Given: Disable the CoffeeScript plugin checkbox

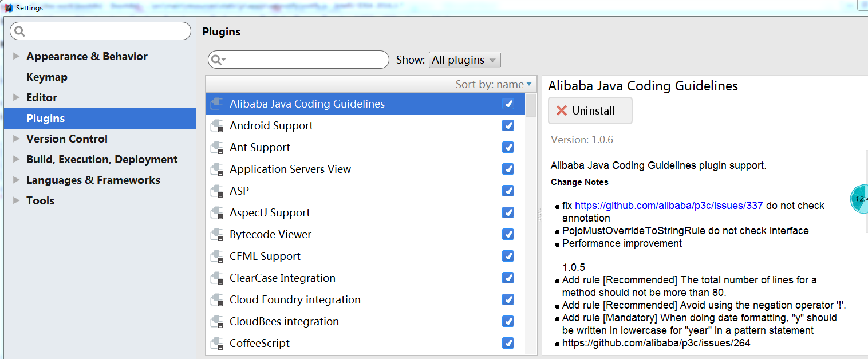Looking at the screenshot, I should [x=508, y=343].
